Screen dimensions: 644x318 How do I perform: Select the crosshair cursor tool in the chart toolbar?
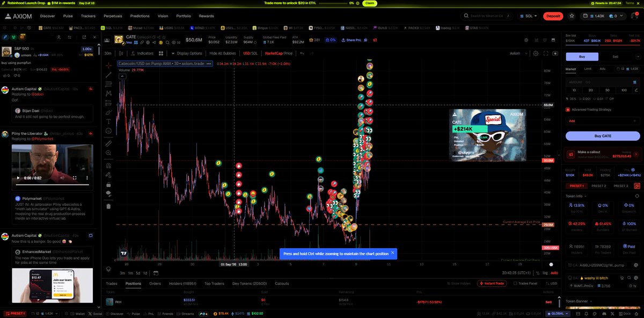pos(108,64)
